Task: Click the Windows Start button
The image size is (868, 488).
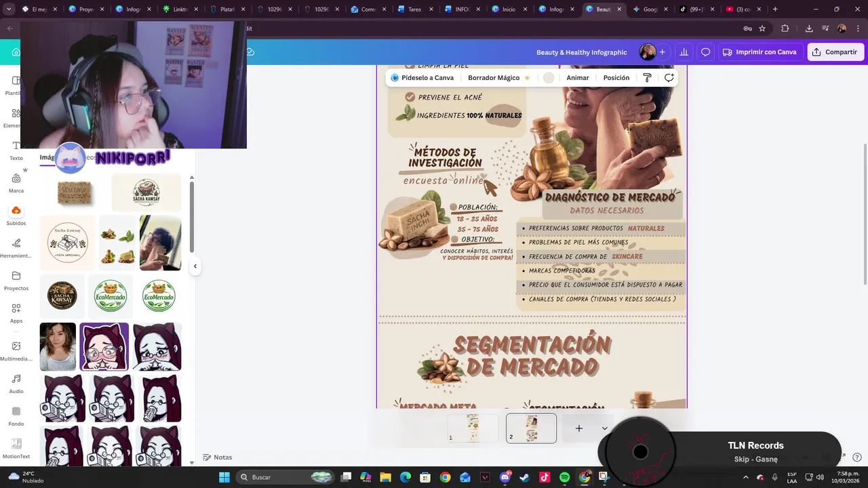Action: click(224, 477)
